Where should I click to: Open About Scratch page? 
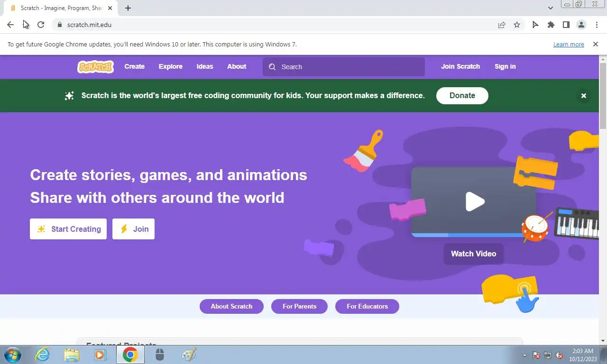[231, 306]
